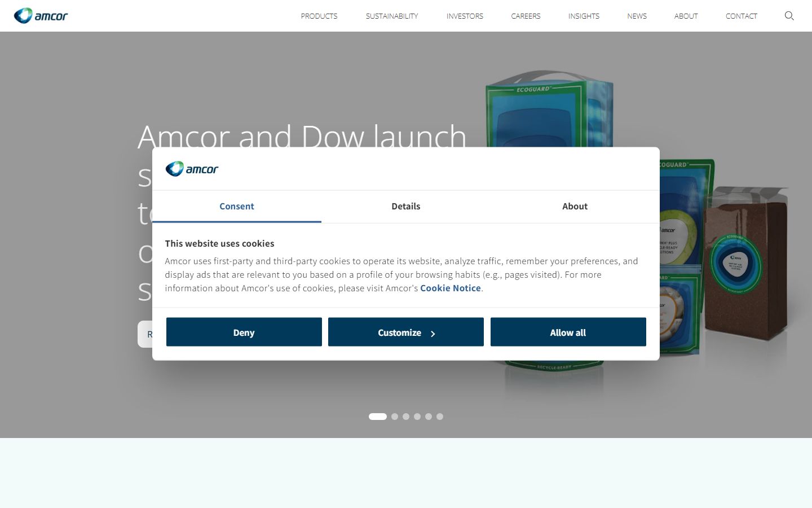Allow all cookies
Viewport: 812px width, 508px height.
pyautogui.click(x=568, y=332)
